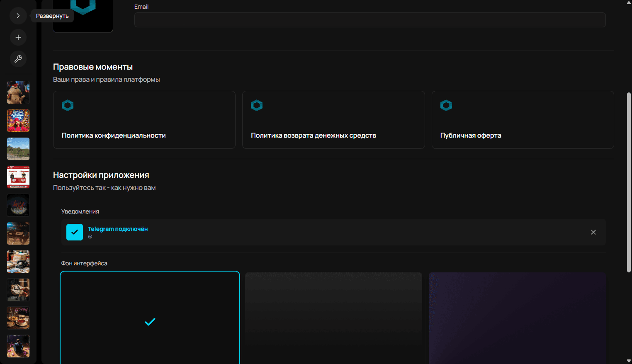This screenshot has width=632, height=364.
Task: Click the scrollbar down arrow
Action: [x=628, y=360]
